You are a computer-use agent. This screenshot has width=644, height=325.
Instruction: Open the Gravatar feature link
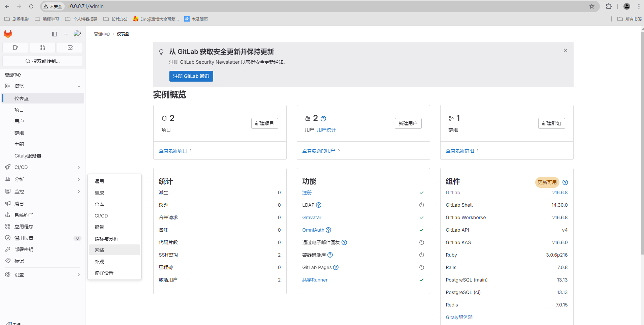(x=312, y=217)
